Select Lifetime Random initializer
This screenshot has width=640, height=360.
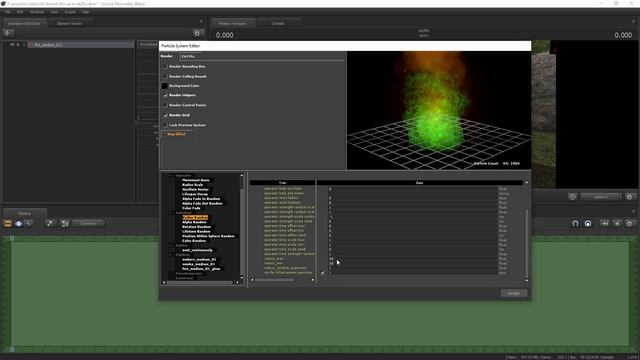[196, 231]
